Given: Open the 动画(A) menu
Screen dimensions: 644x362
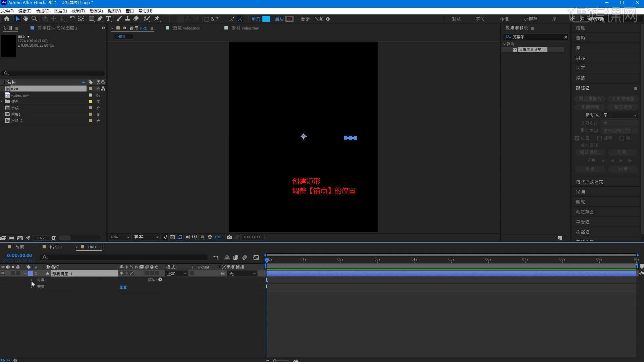Looking at the screenshot, I should tap(96, 11).
